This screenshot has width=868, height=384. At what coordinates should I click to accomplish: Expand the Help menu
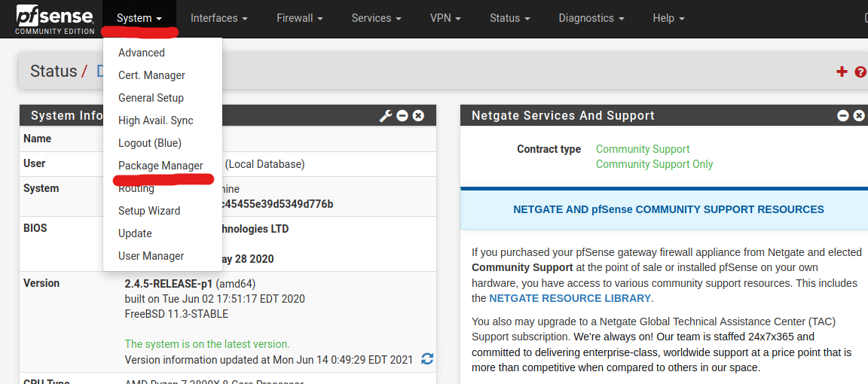click(669, 18)
